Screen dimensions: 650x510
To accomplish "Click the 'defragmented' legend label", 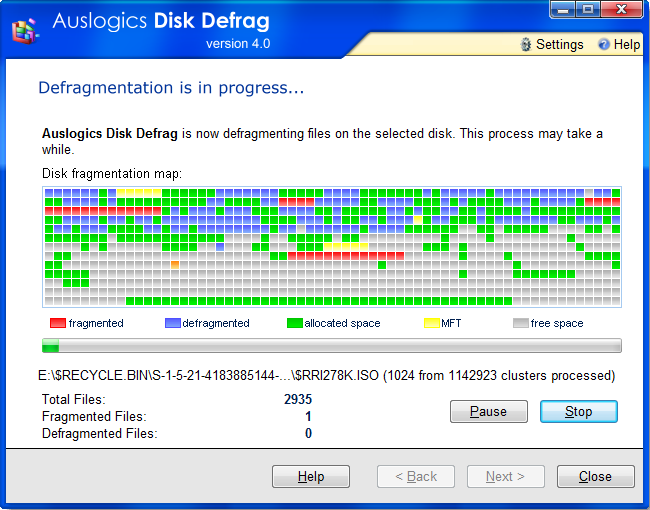I will pyautogui.click(x=216, y=323).
